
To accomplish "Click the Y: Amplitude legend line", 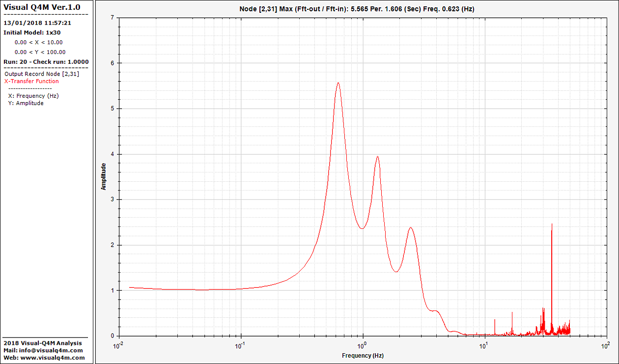I will click(x=26, y=103).
